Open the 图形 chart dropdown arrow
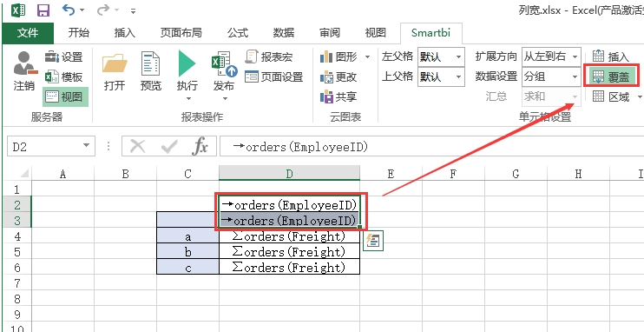Image resolution: width=644 pixels, height=332 pixels. [x=368, y=56]
